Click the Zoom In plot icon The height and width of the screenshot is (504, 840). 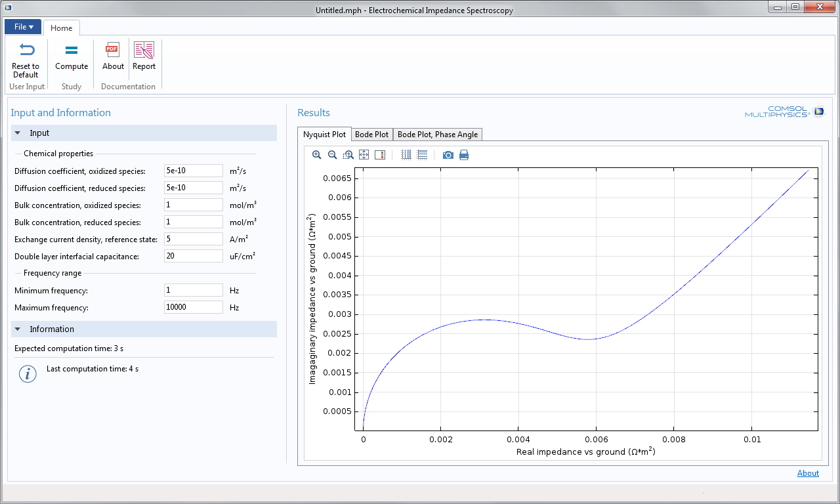316,155
